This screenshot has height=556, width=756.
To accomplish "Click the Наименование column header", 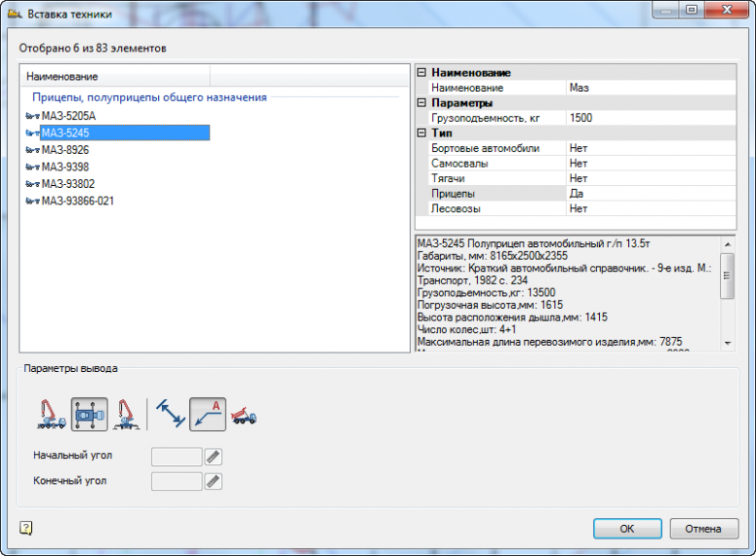I will pos(115,77).
